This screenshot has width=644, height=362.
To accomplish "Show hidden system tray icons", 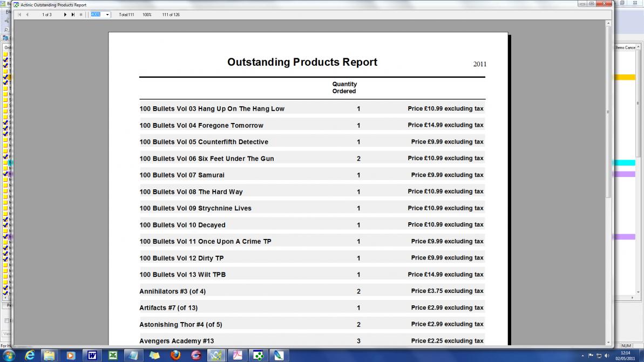I will point(582,356).
